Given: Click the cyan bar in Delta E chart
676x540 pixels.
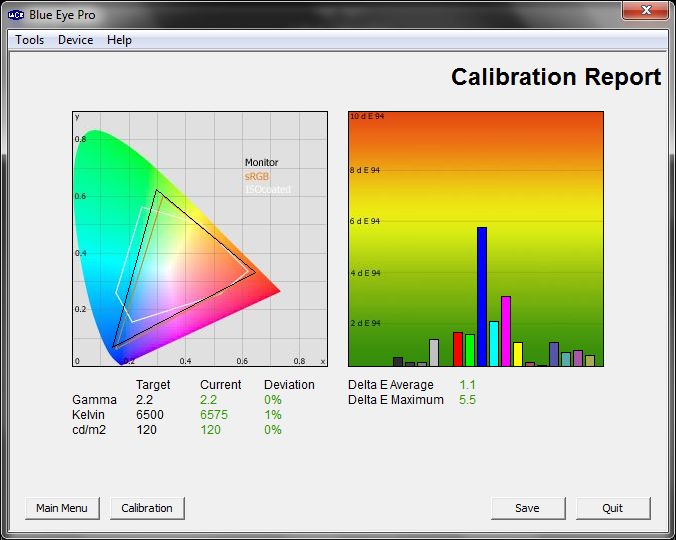Looking at the screenshot, I should [x=494, y=344].
